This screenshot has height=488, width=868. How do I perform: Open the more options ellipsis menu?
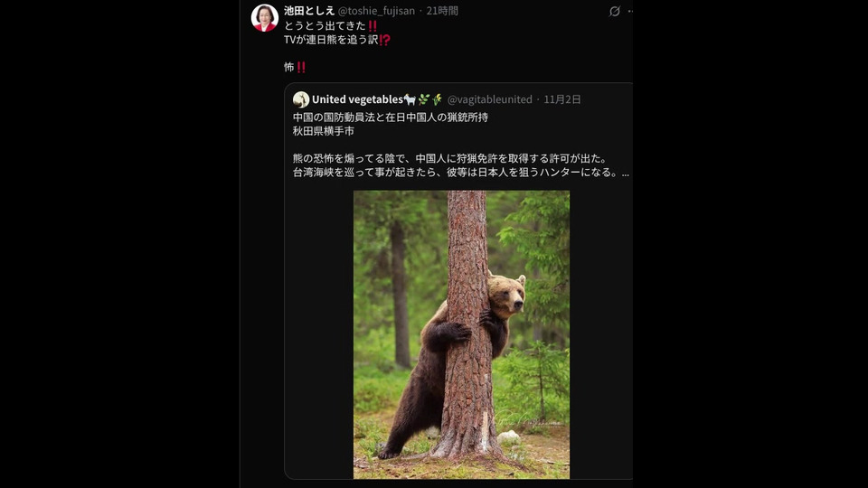click(x=630, y=11)
